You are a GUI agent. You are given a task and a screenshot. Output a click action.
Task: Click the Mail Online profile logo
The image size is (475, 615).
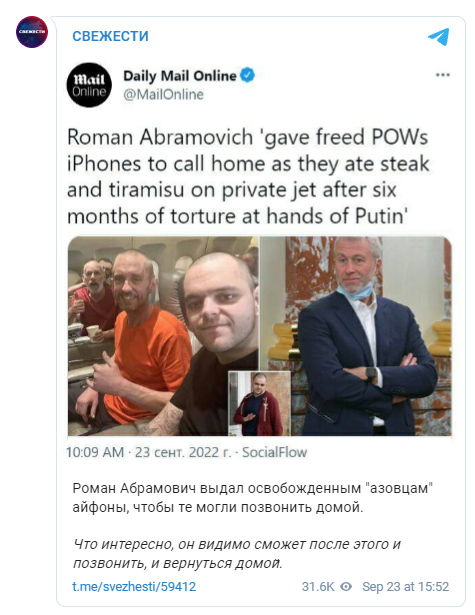point(89,85)
